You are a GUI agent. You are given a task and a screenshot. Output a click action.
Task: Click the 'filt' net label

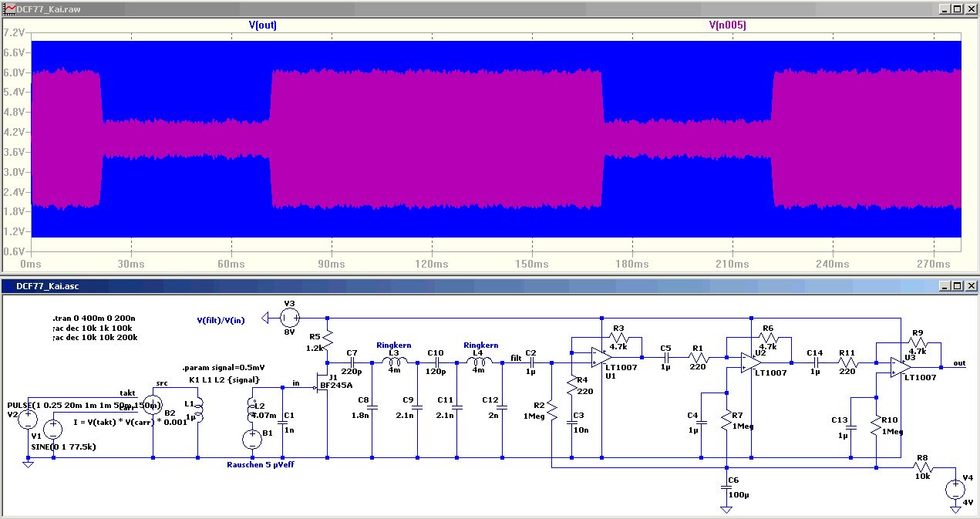point(516,358)
